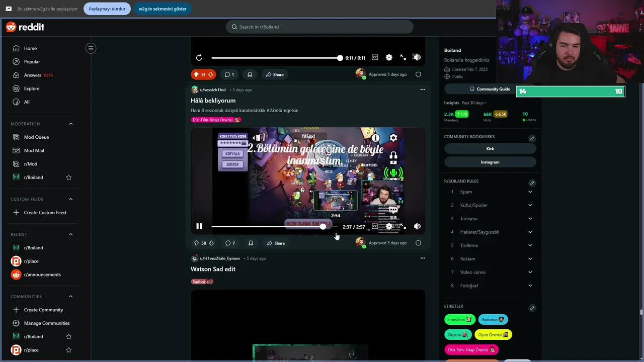Pause the Hâlâ bekliyorum video
The width and height of the screenshot is (644, 362).
tap(199, 226)
